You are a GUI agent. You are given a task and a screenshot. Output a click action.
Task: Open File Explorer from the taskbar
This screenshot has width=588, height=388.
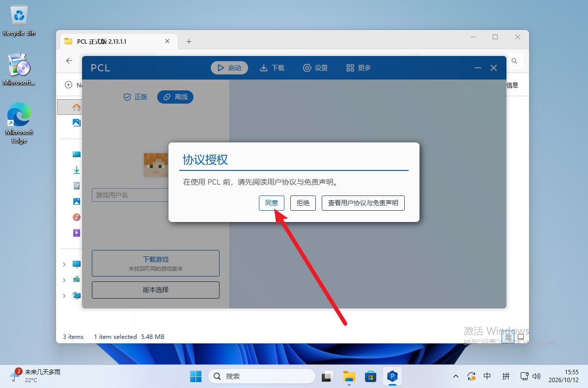349,376
